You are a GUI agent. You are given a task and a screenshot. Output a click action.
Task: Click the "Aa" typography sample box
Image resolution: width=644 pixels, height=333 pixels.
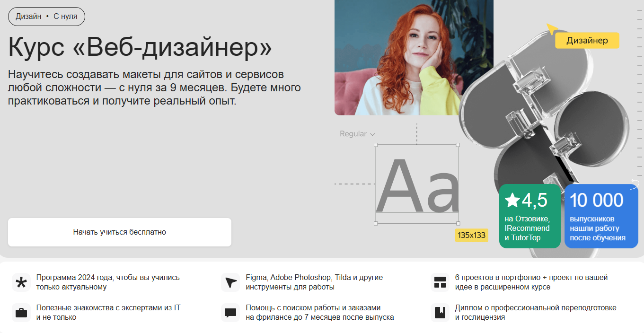pyautogui.click(x=417, y=184)
